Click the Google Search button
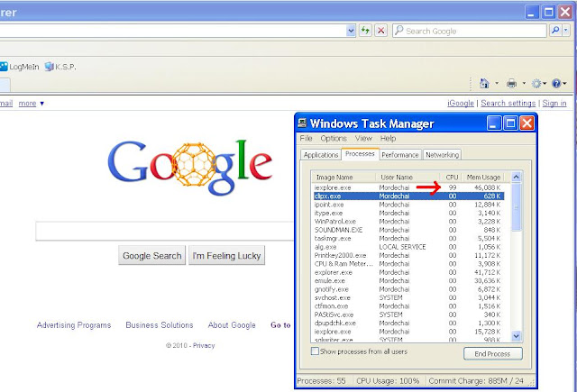The width and height of the screenshot is (577, 392). pyautogui.click(x=152, y=256)
